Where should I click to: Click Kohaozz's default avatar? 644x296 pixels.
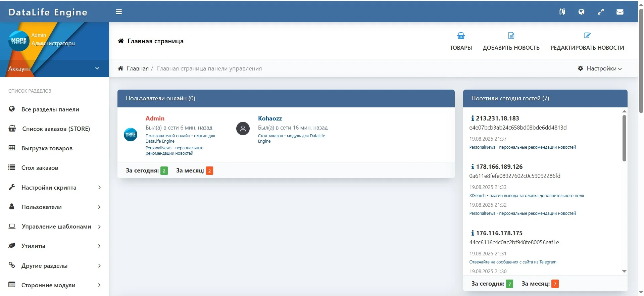tap(243, 129)
